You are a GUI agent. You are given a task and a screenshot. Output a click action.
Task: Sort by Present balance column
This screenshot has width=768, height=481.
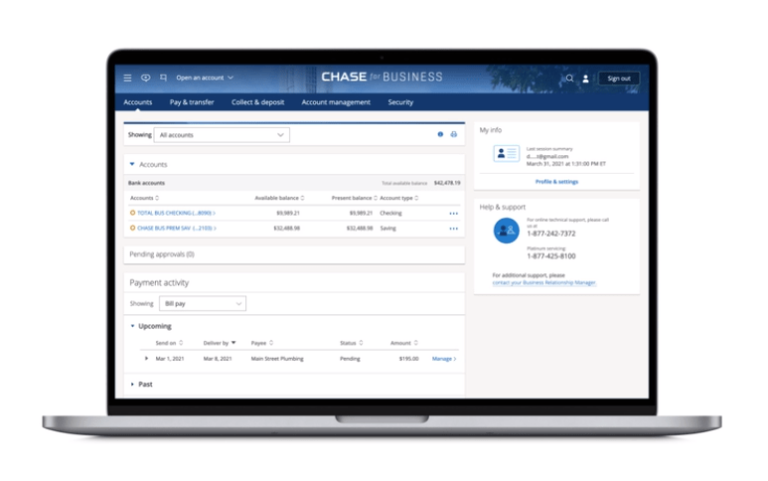click(354, 198)
